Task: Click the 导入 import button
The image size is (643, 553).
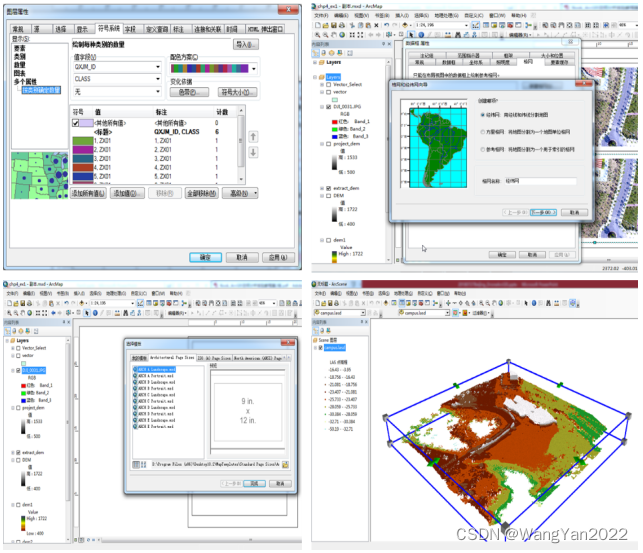Action: pyautogui.click(x=245, y=44)
